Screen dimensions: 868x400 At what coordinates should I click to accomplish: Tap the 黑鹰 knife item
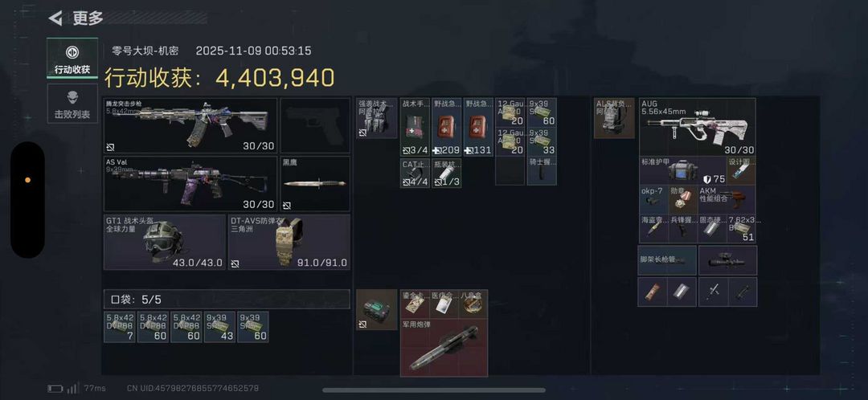316,184
